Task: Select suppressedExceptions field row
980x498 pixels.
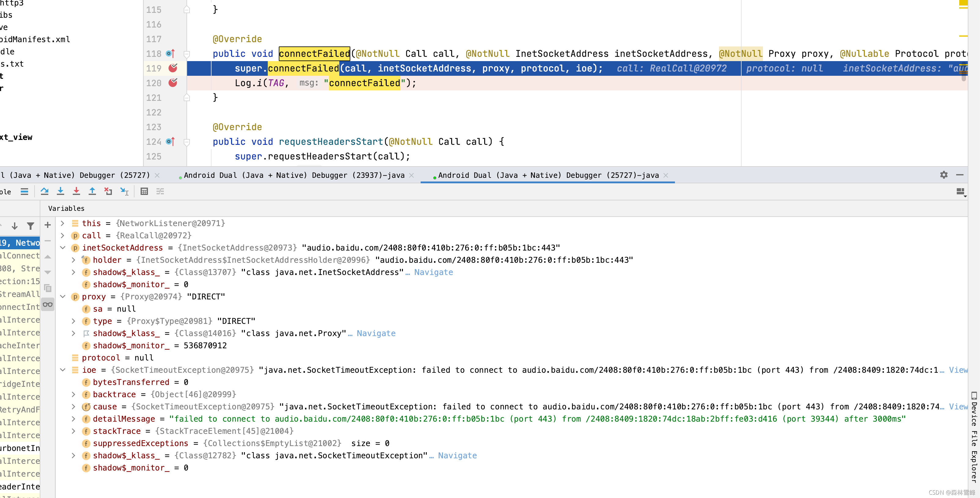Action: 512,443
